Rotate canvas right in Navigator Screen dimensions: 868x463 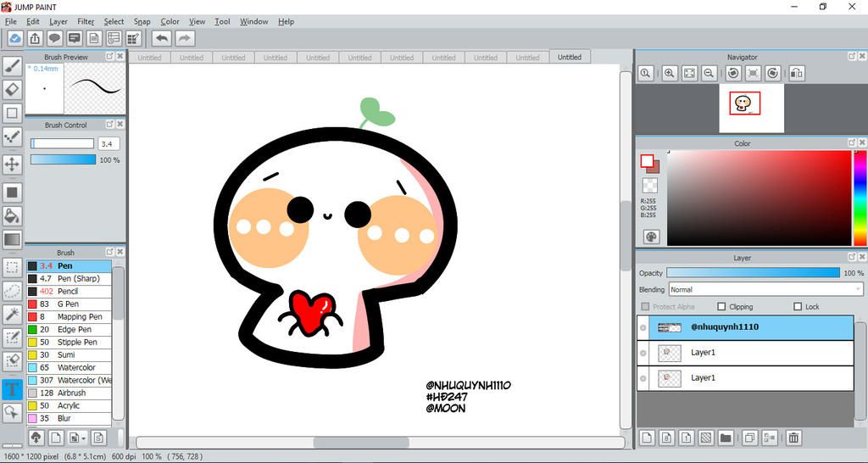773,73
